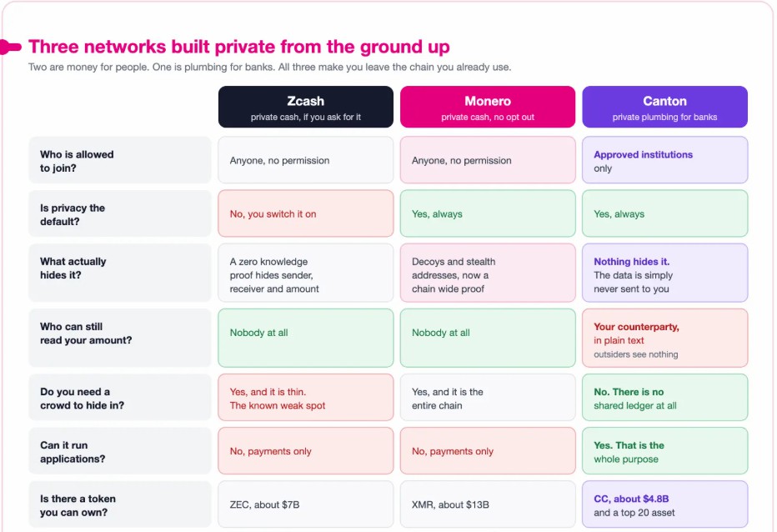Click the 'Approved institutions only' cell

664,160
